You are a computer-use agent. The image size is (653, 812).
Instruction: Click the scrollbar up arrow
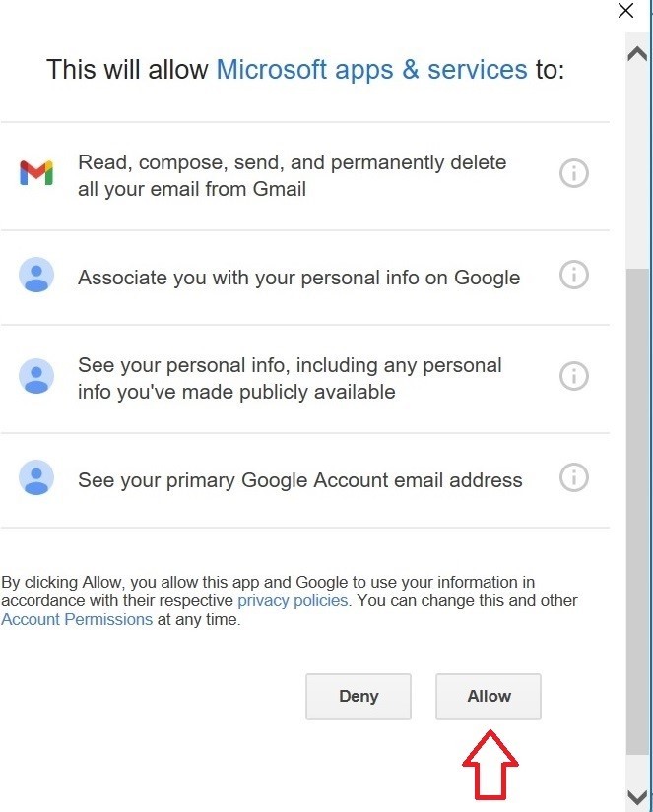coord(637,54)
